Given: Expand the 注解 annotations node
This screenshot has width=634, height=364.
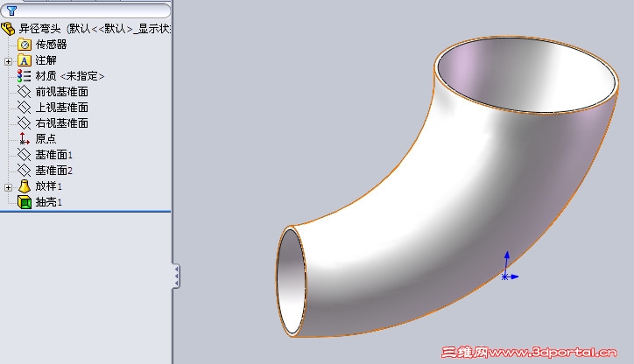Looking at the screenshot, I should tap(8, 61).
